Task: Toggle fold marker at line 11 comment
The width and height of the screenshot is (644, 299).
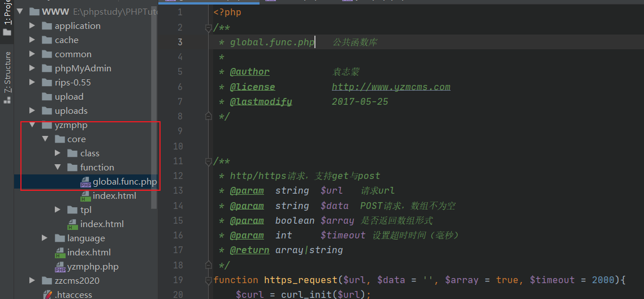Action: pos(209,161)
